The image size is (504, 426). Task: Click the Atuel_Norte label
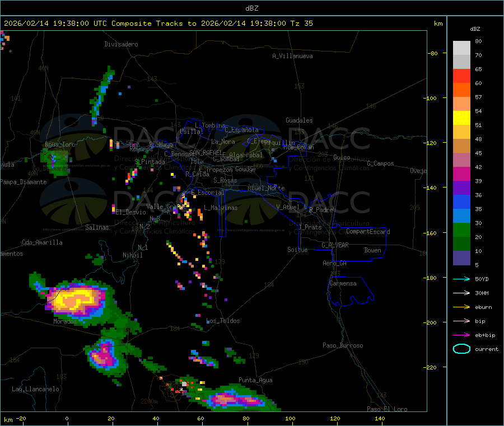[266, 188]
